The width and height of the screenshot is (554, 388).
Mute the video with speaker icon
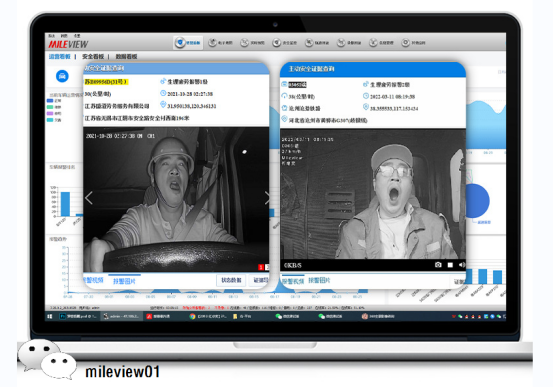462,265
